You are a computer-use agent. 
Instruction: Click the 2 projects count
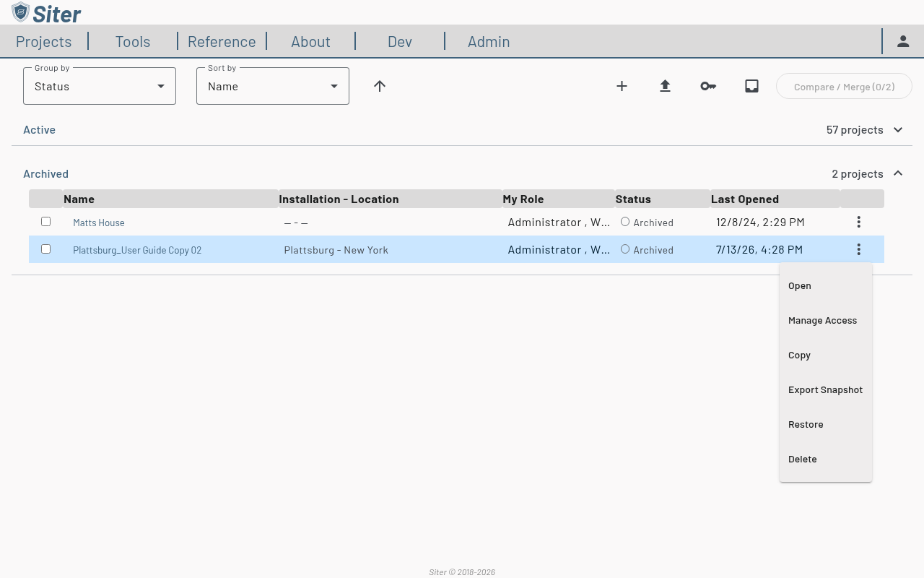coord(858,173)
